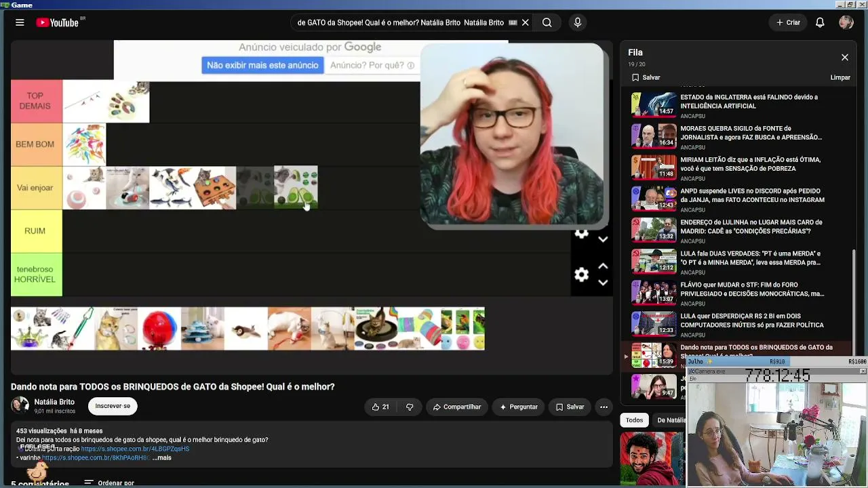Viewport: 868px width, 488px height.
Task: Open the s.shopee.com.br/4LBGPZqsHS link
Action: (x=135, y=449)
